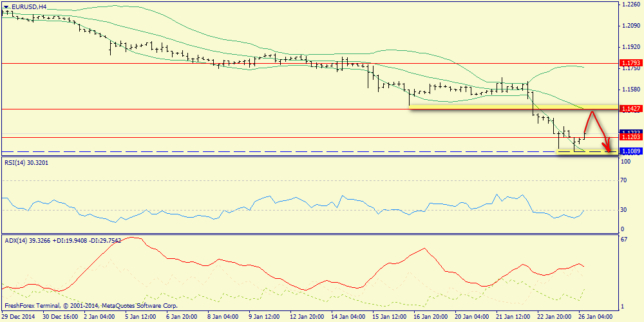Click the 26 Jan 04:00 time label
Screen dimensions: 644x322
click(x=596, y=317)
